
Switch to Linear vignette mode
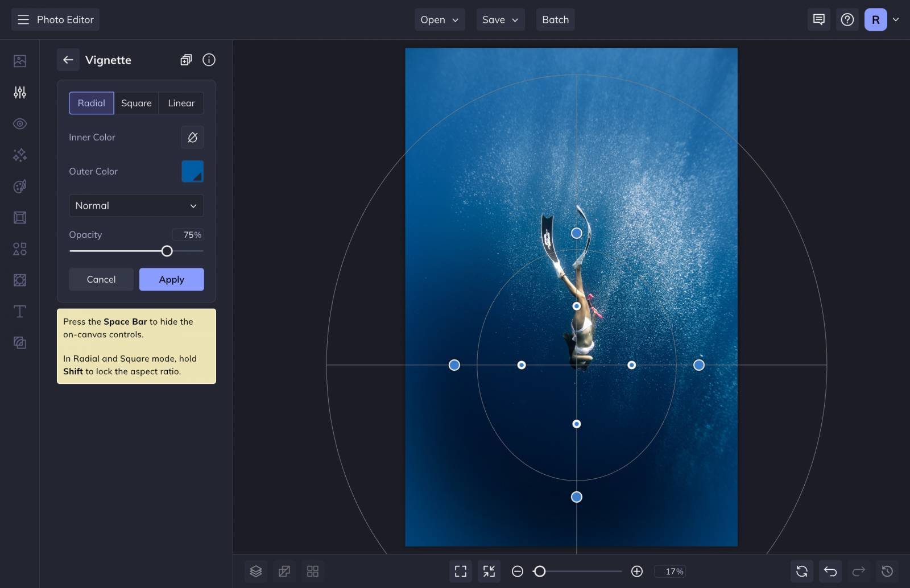[181, 103]
